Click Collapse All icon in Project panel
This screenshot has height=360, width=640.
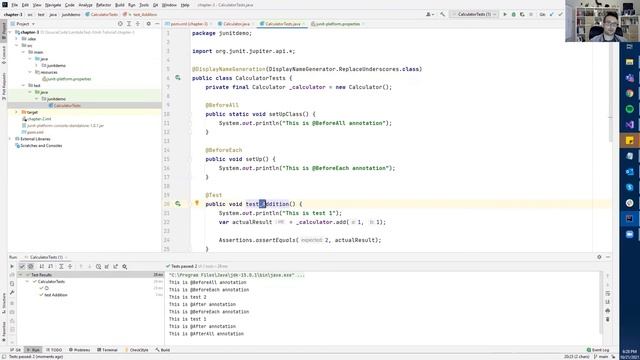pyautogui.click(x=138, y=24)
